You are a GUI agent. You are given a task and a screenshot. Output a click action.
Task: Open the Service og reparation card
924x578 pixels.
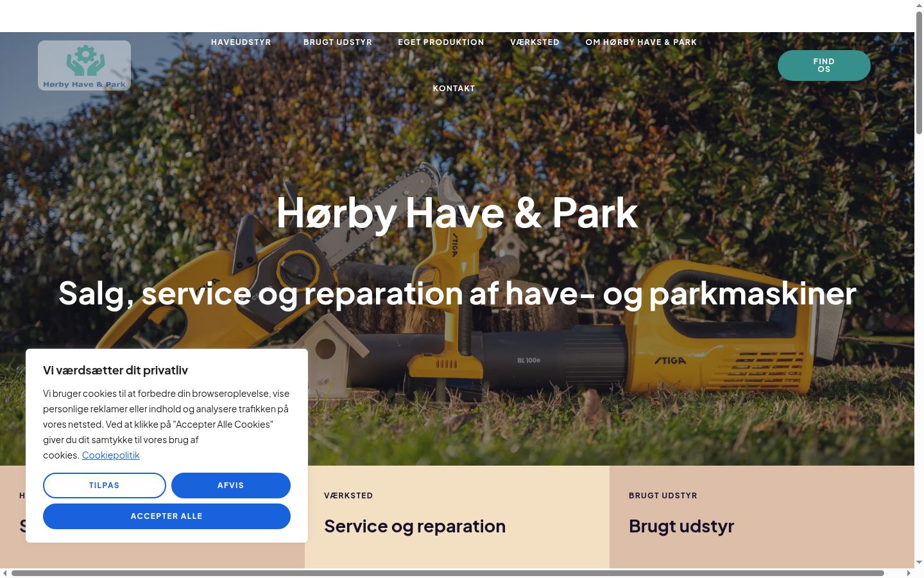pos(415,527)
